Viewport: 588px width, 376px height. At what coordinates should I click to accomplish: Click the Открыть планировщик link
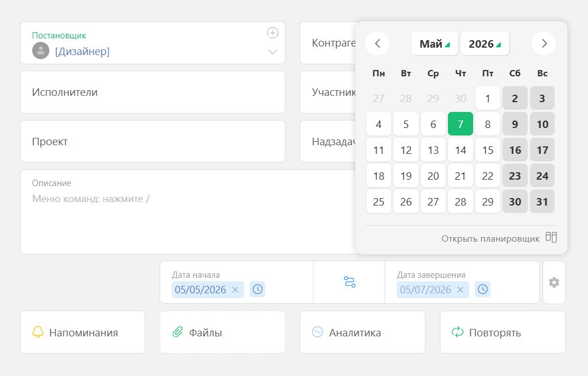(x=490, y=238)
